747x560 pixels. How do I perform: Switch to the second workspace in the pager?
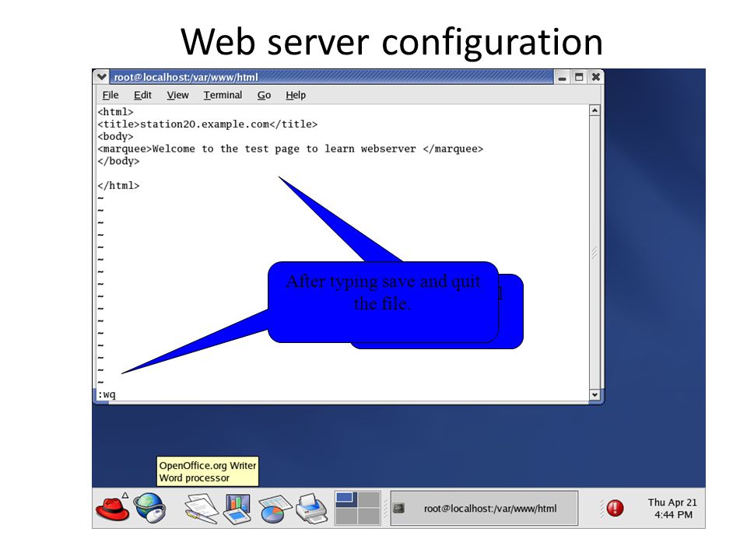point(369,499)
